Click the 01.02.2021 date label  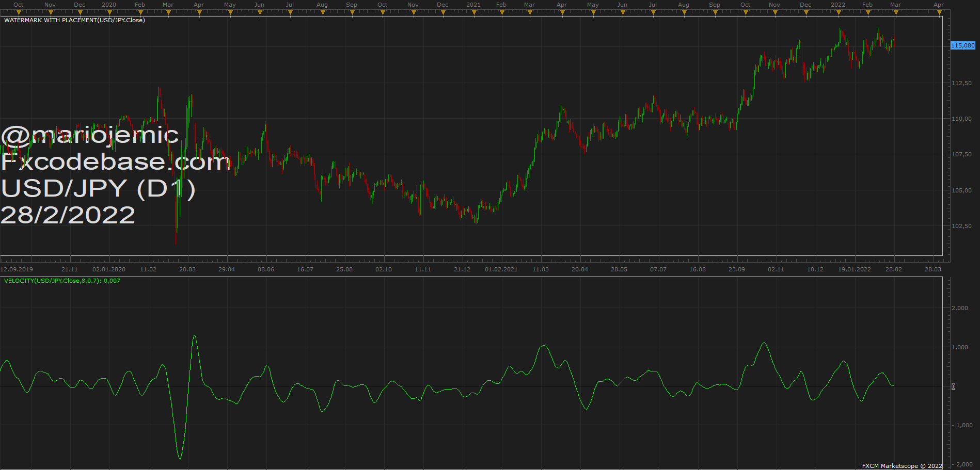pos(501,269)
